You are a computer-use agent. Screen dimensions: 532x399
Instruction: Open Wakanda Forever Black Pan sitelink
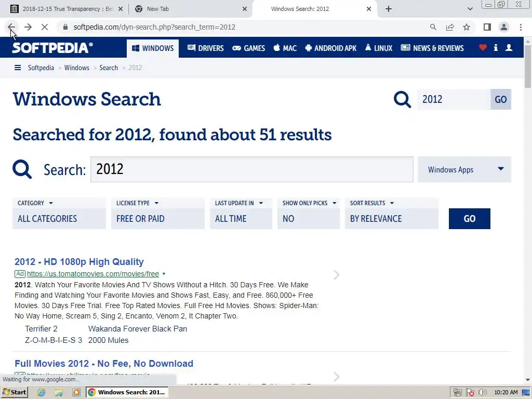(x=137, y=329)
